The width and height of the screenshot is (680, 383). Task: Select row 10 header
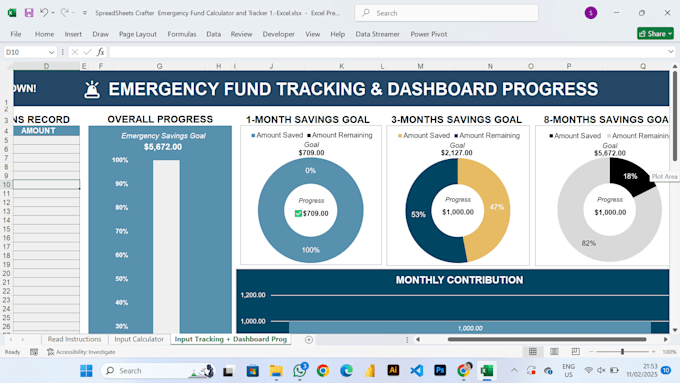click(x=6, y=184)
